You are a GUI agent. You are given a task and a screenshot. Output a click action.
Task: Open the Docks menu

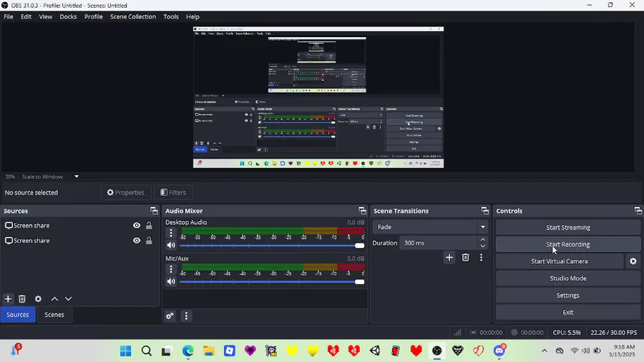pyautogui.click(x=68, y=17)
